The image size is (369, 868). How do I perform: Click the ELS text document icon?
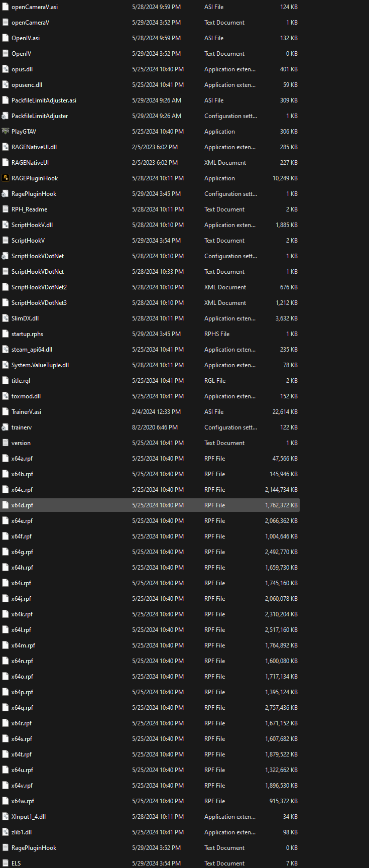pos(6,863)
